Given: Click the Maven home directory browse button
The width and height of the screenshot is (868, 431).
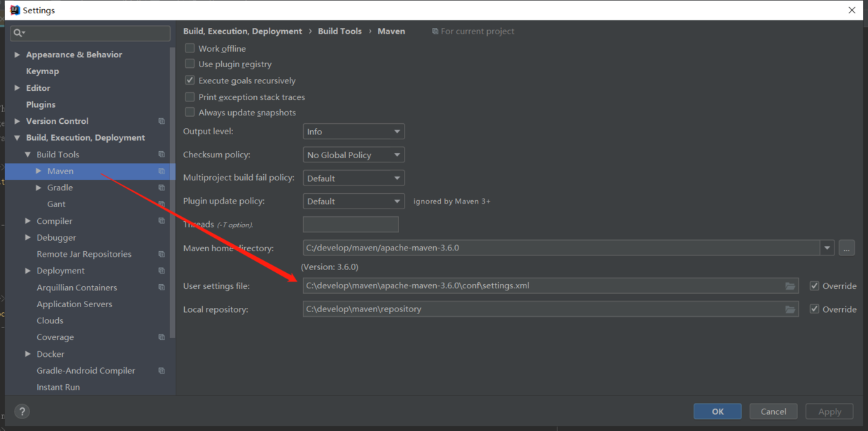Looking at the screenshot, I should 846,248.
